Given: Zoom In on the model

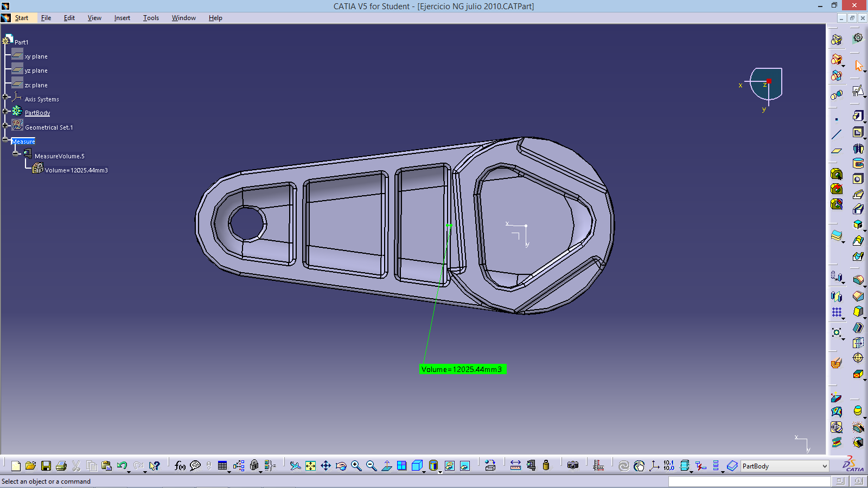Looking at the screenshot, I should (356, 466).
